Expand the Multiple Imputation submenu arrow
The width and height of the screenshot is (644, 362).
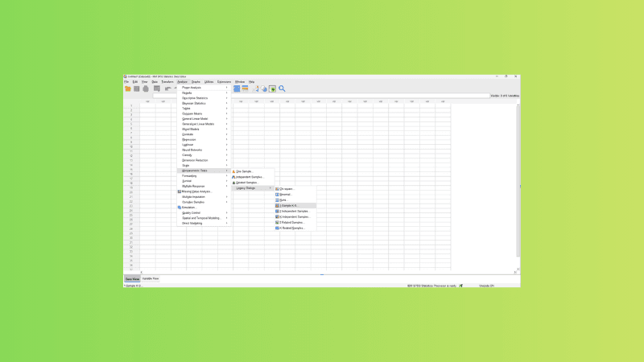tap(227, 197)
